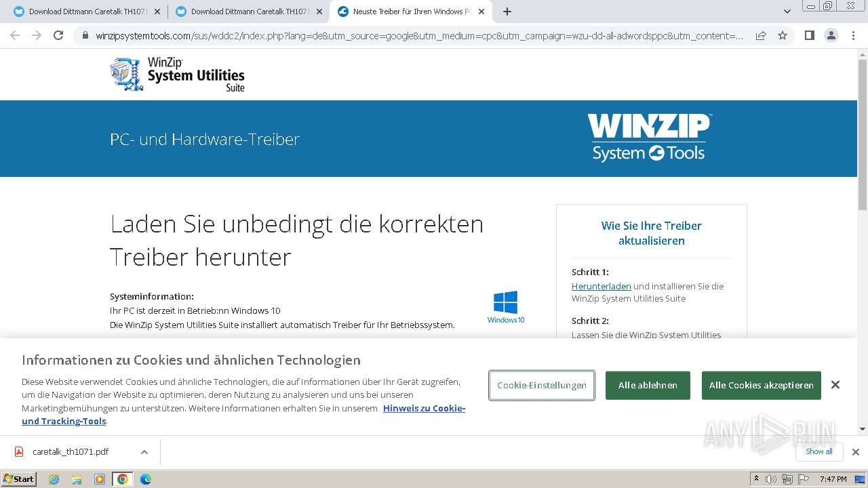Click the PC- und Hardware-Treiber banner text
This screenshot has width=868, height=488.
pyautogui.click(x=205, y=139)
